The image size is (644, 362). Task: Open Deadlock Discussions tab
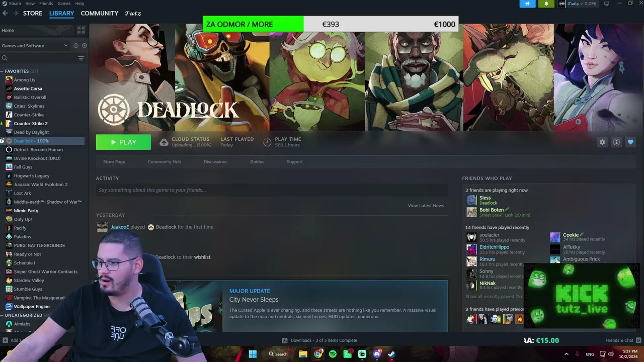(x=215, y=162)
